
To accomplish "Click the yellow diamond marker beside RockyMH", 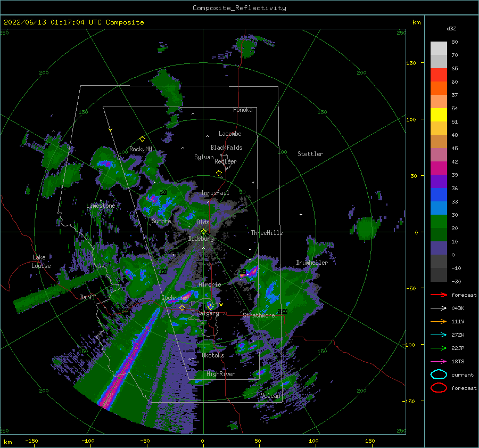I will 142,139.
